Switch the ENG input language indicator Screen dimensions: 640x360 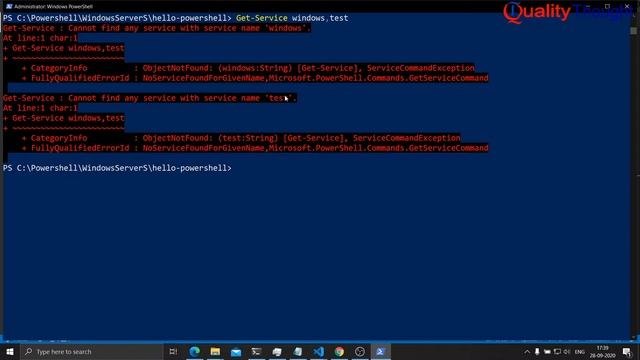pyautogui.click(x=580, y=352)
